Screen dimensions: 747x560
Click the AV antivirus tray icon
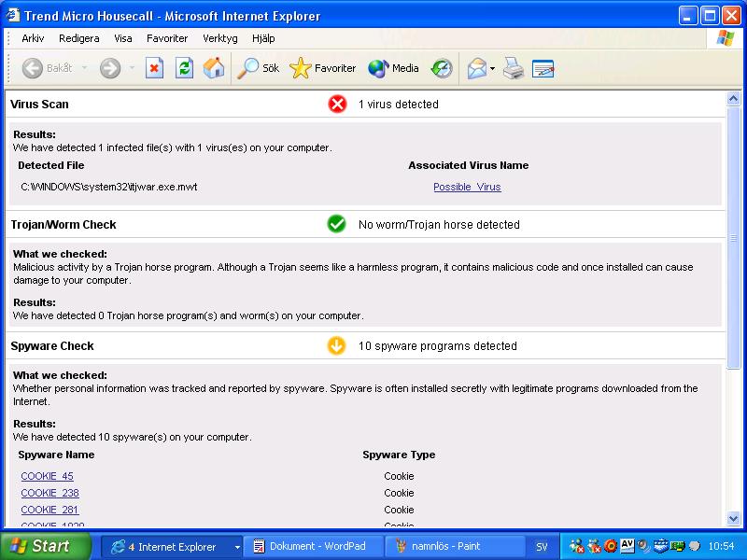pyautogui.click(x=627, y=545)
